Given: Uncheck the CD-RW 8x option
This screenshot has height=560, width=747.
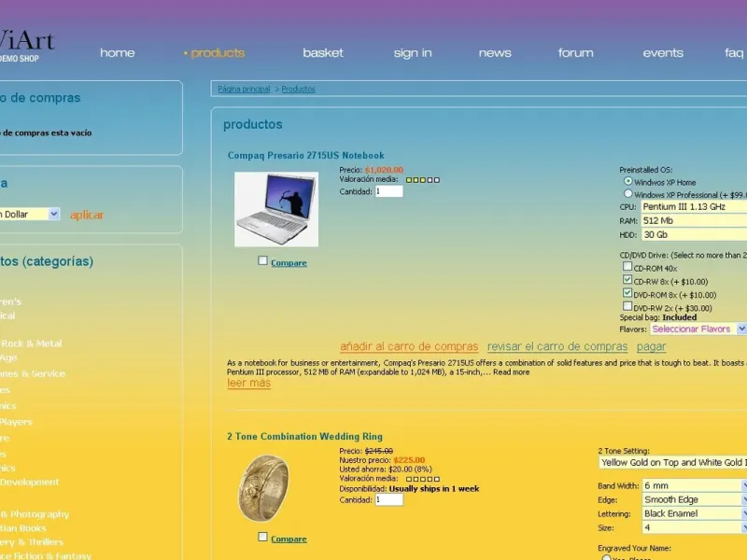Looking at the screenshot, I should tap(627, 279).
